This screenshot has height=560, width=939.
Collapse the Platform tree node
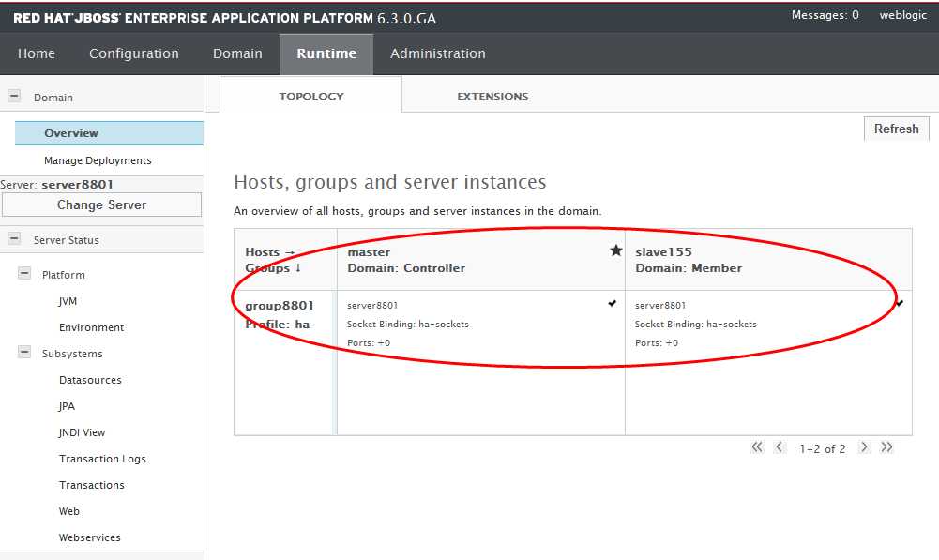(x=24, y=274)
